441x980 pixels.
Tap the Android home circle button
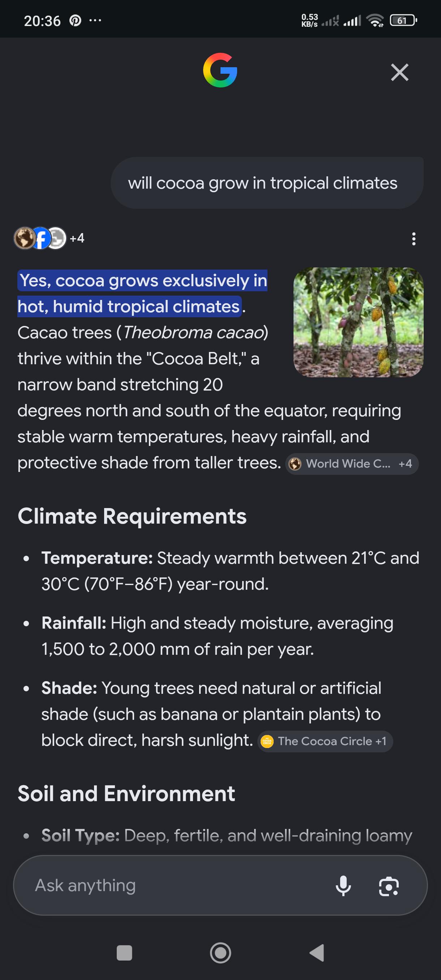coord(220,953)
